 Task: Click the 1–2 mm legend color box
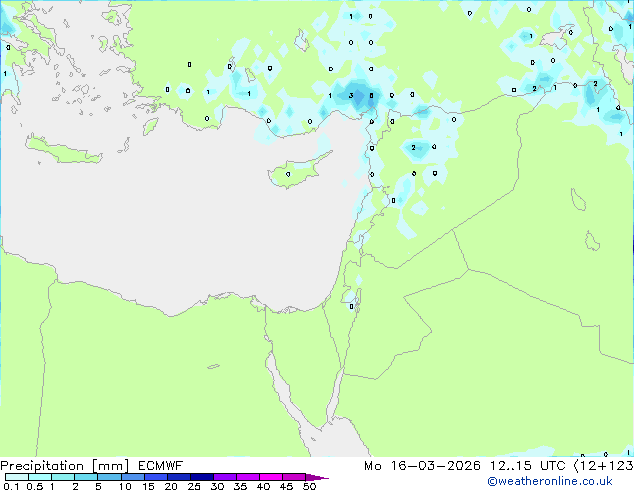(x=63, y=477)
